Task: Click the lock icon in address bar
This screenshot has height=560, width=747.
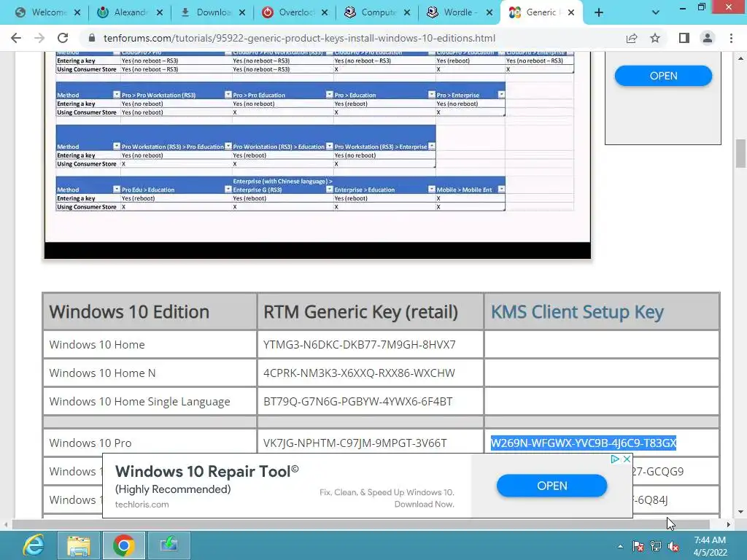Action: [x=93, y=38]
